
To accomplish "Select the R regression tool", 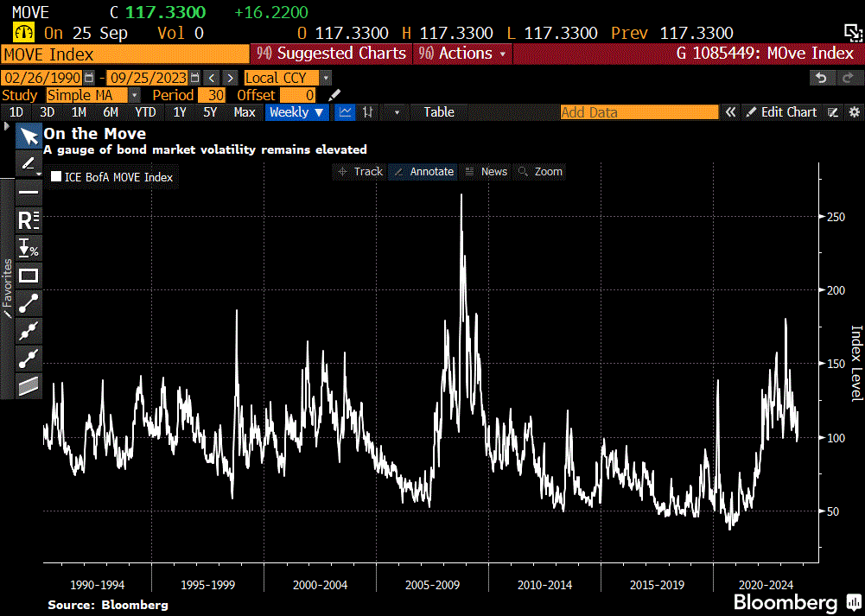I will pyautogui.click(x=29, y=220).
